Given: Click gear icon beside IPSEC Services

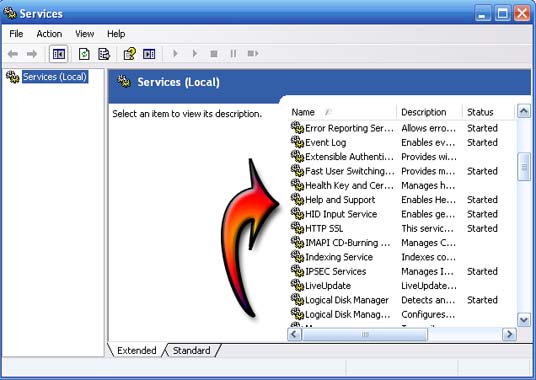Looking at the screenshot, I should [x=297, y=270].
